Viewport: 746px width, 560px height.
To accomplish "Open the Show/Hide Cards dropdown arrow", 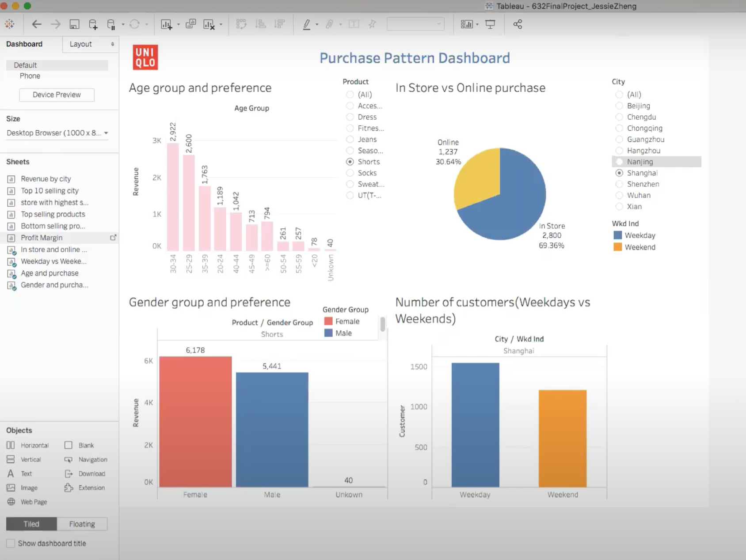I will (x=477, y=25).
